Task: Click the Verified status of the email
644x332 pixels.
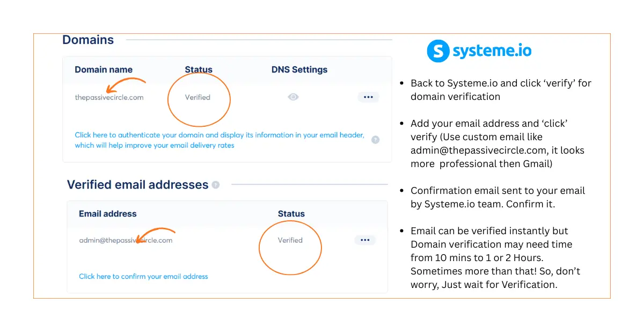Action: (x=290, y=240)
